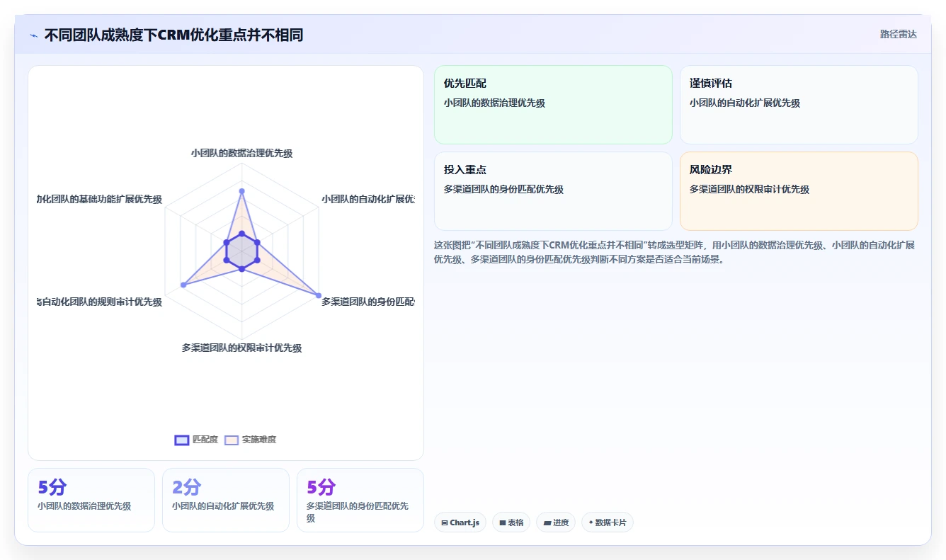Click the header icon before the CRM title
This screenshot has width=946, height=560.
(33, 35)
